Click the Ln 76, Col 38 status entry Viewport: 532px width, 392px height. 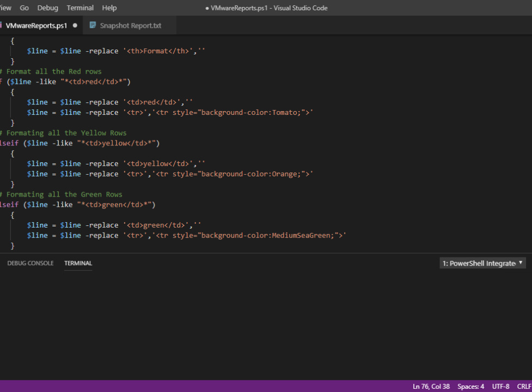click(x=431, y=386)
